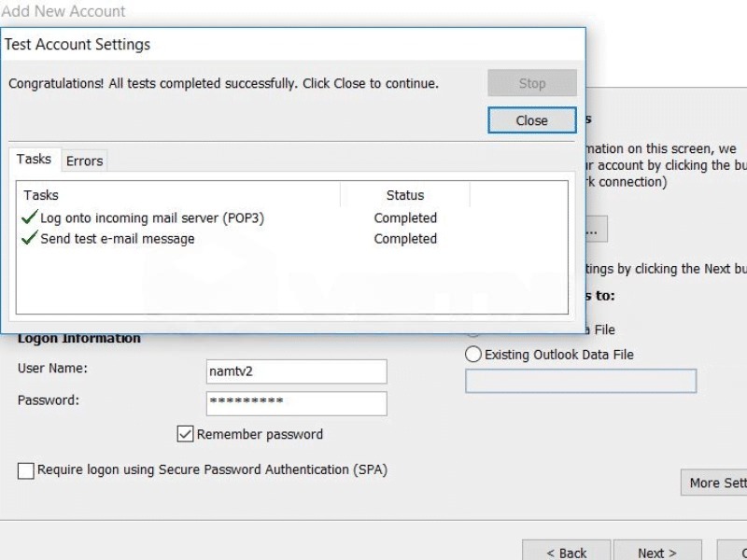Click the Close button in test dialog

point(531,120)
